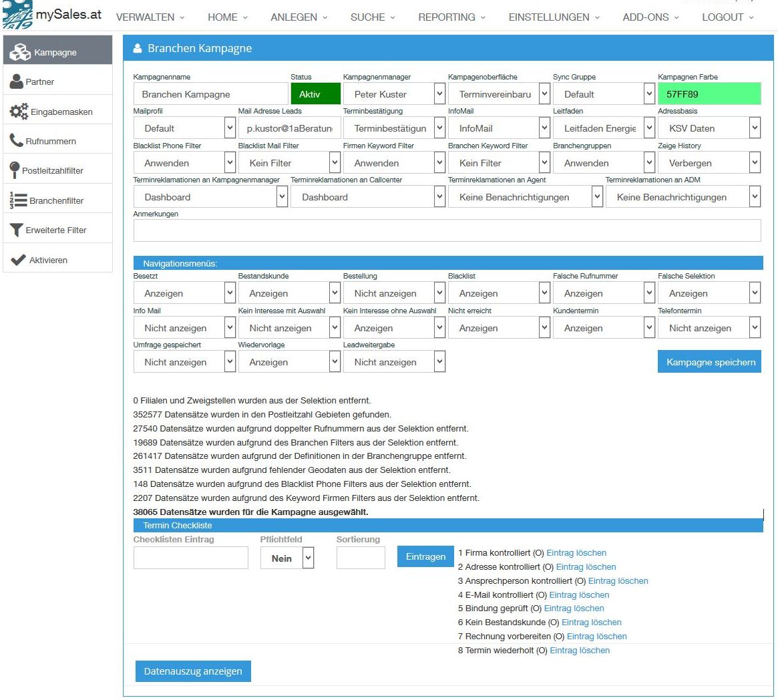Click the Kampagne speichern button
778x700 pixels.
[x=709, y=362]
